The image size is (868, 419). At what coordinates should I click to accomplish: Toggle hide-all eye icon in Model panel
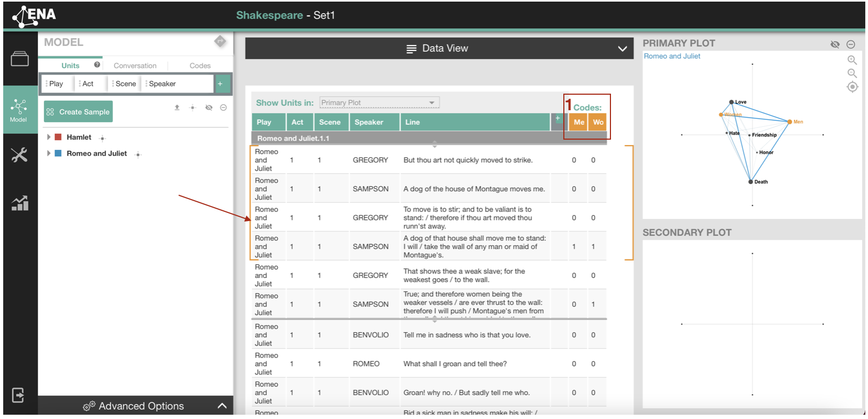click(x=209, y=108)
